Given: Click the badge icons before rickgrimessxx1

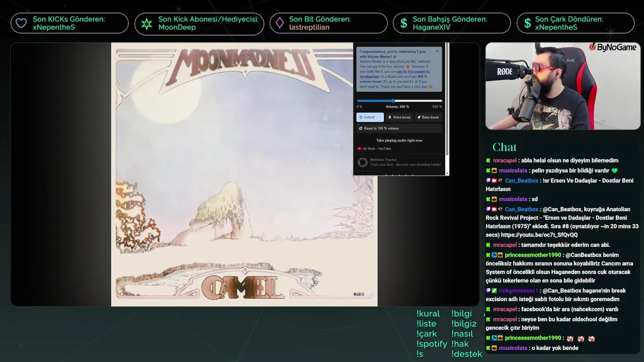Looking at the screenshot, I should tap(492, 291).
